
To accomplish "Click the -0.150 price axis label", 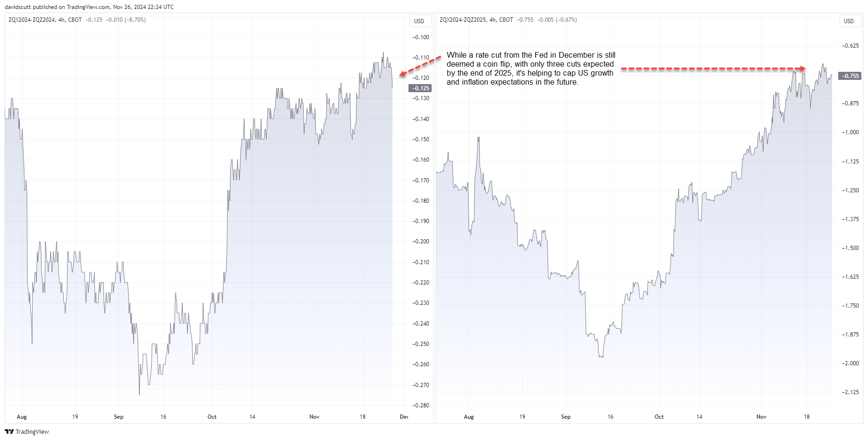I will [x=420, y=139].
